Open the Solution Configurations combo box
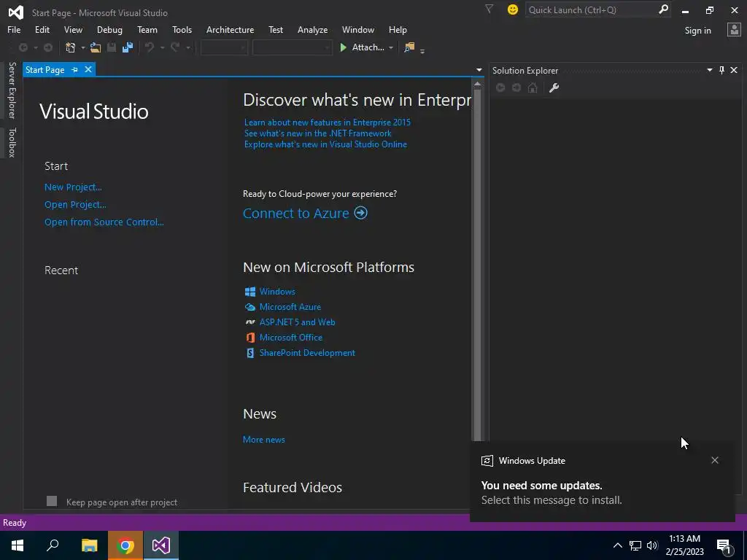The height and width of the screenshot is (560, 747). pos(224,47)
